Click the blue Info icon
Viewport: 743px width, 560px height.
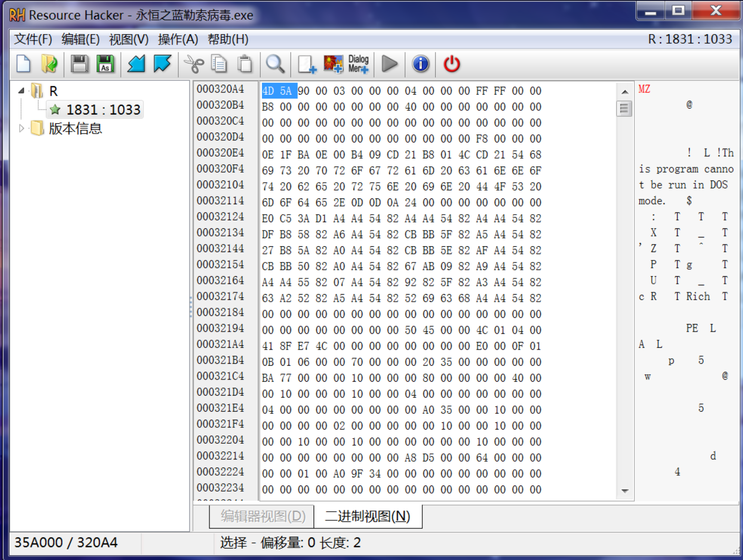point(420,64)
